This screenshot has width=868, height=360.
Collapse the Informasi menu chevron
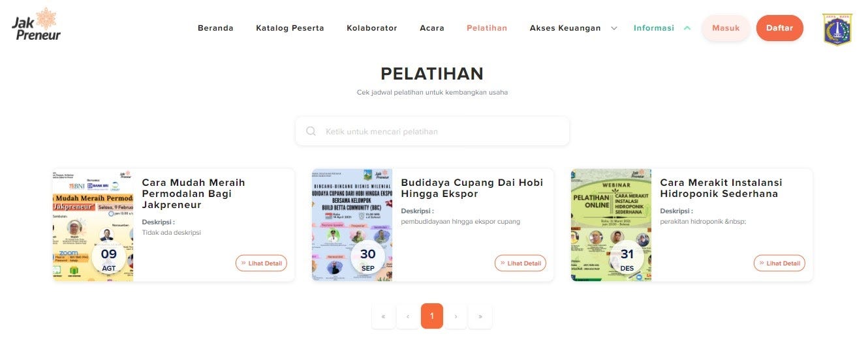[x=687, y=28]
